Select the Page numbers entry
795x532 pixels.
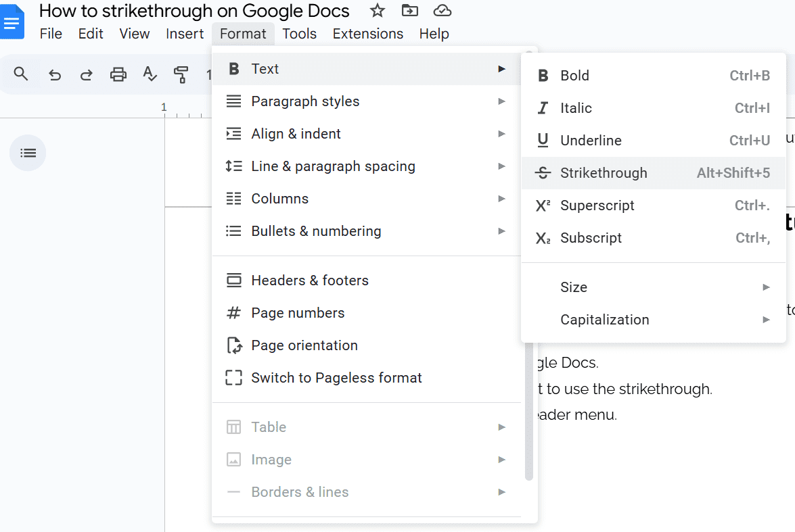[367, 312]
